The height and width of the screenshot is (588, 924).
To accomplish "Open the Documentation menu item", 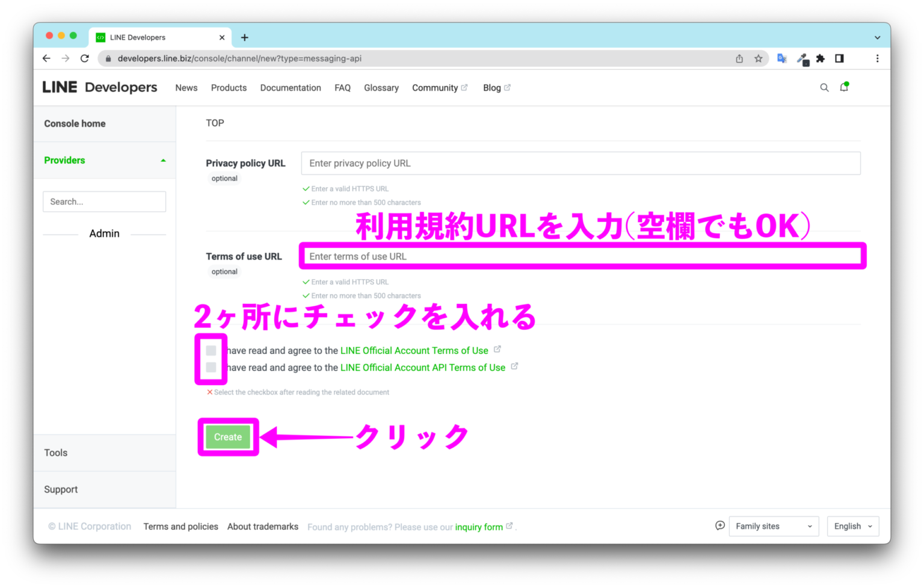I will point(291,87).
